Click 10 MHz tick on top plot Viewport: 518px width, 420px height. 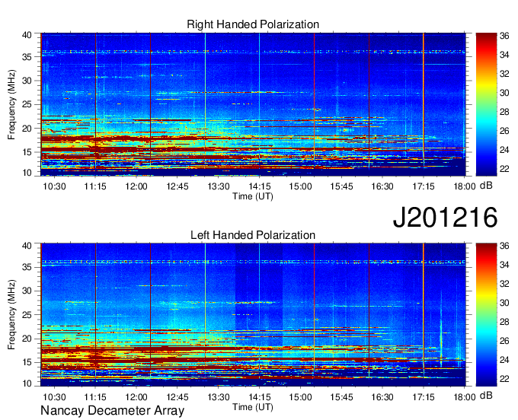[x=27, y=173]
